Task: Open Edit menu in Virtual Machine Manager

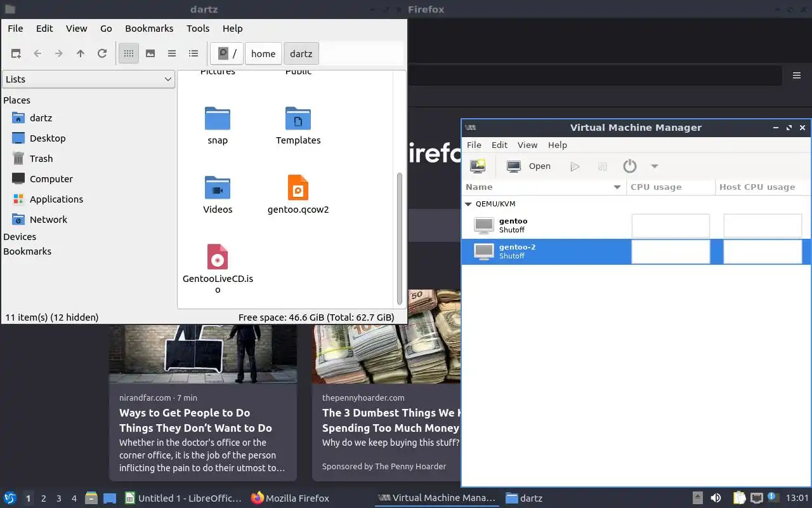Action: (499, 145)
